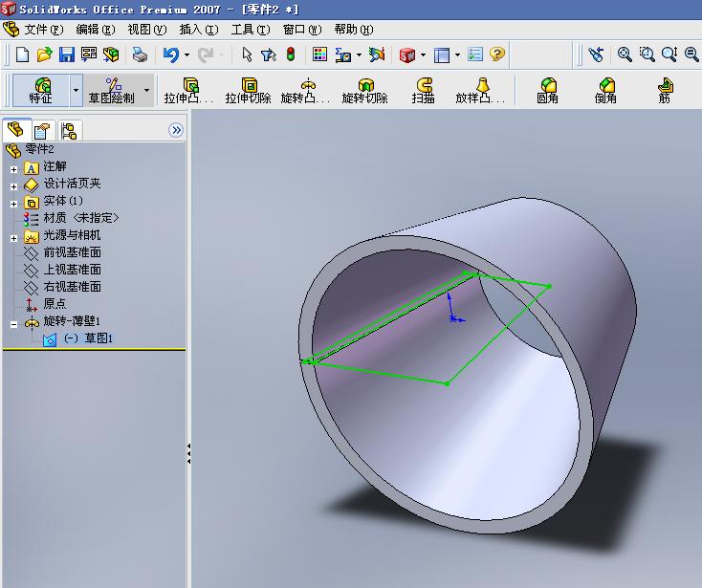Click the Filter selection icon
702x588 pixels.
click(x=268, y=54)
